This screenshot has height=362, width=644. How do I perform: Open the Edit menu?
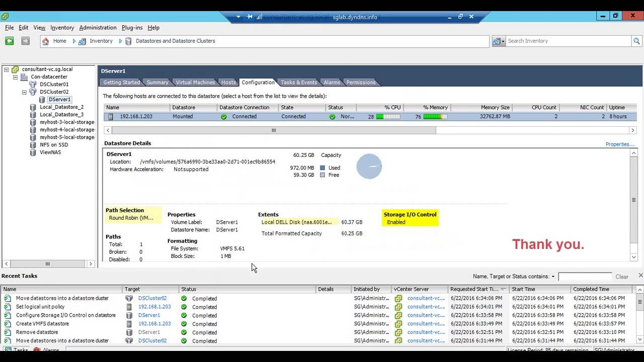coord(24,28)
